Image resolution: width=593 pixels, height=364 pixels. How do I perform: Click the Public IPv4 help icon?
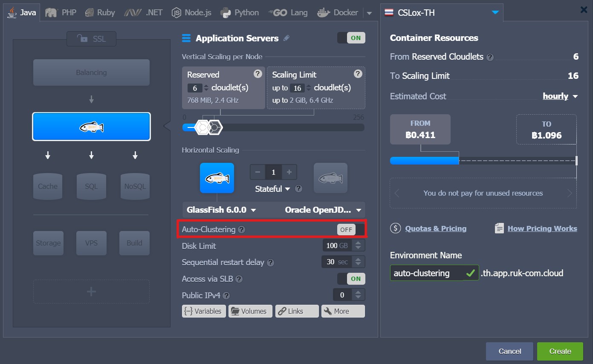(226, 296)
